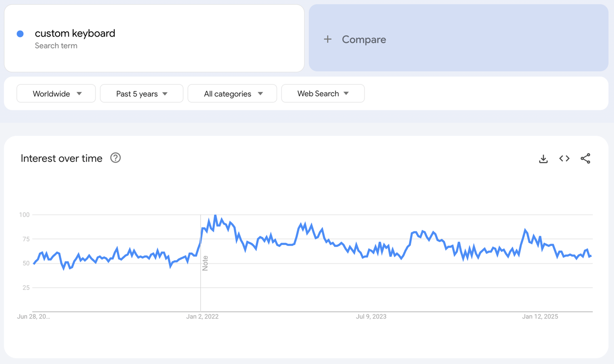The width and height of the screenshot is (614, 364).
Task: Click the Interest over time heading
Action: click(x=61, y=158)
